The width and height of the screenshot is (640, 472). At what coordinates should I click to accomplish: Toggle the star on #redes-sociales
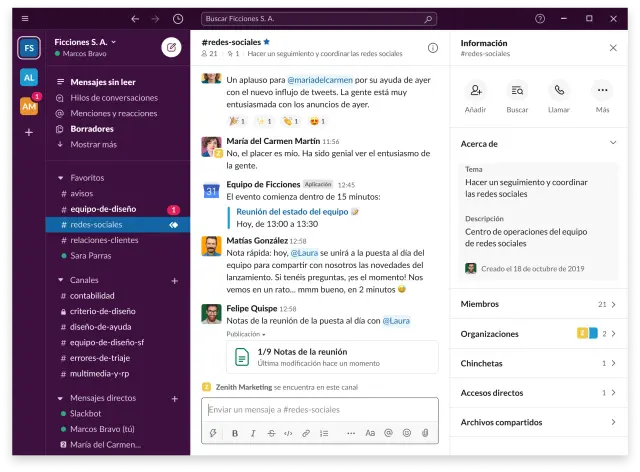[267, 43]
